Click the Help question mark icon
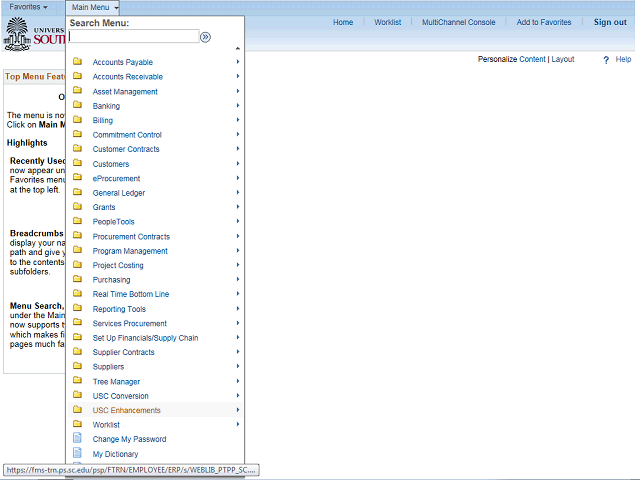Image resolution: width=640 pixels, height=480 pixels. pos(606,60)
